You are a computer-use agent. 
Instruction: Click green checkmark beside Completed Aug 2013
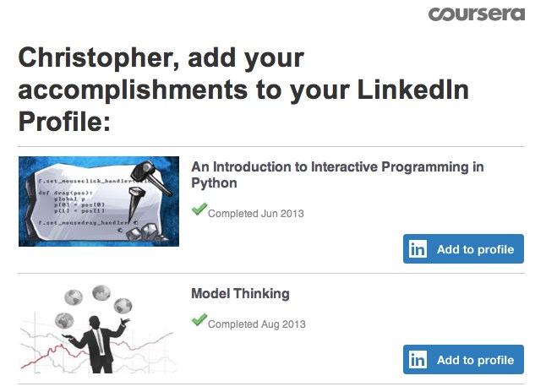[x=199, y=319]
